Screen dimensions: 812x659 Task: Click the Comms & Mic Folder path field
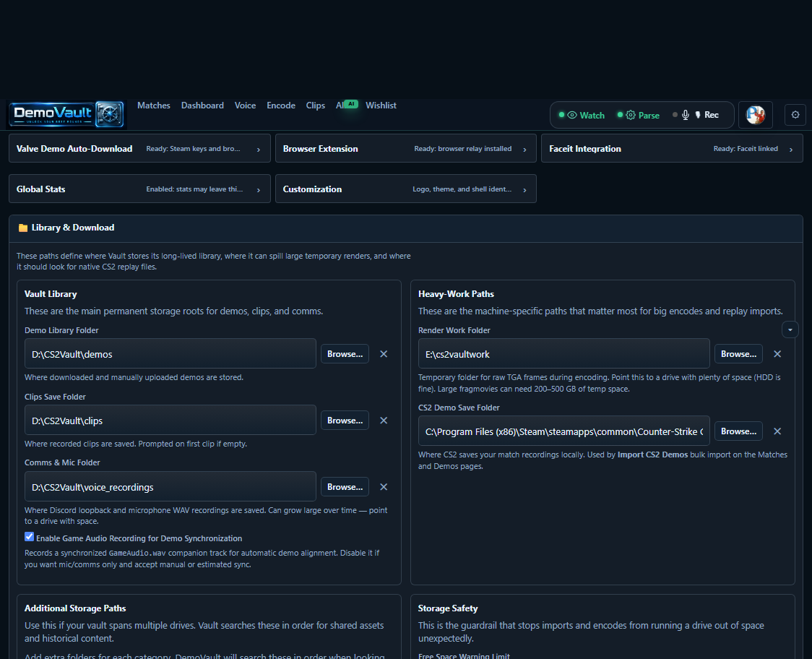click(170, 486)
